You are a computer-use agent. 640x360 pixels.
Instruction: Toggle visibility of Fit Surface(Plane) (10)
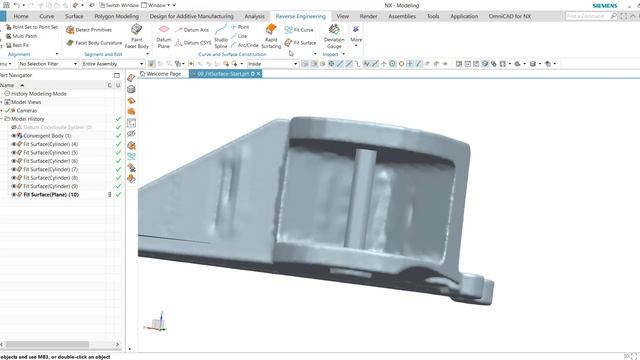(13, 195)
